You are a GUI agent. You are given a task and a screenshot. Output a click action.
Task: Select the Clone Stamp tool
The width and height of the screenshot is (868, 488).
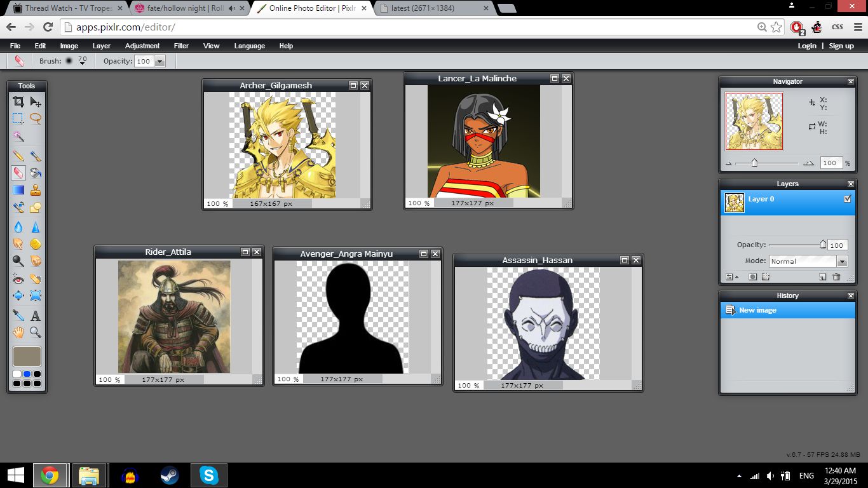coord(36,189)
